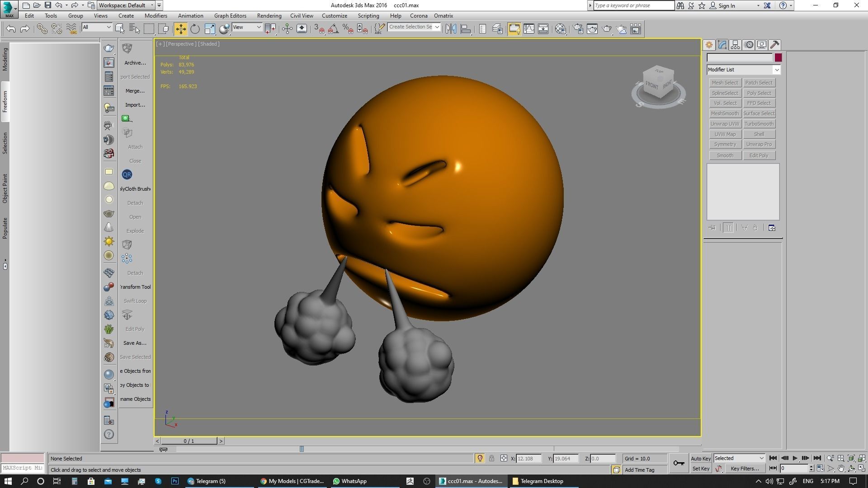Click the Redo arrow in main toolbar

tap(25, 29)
